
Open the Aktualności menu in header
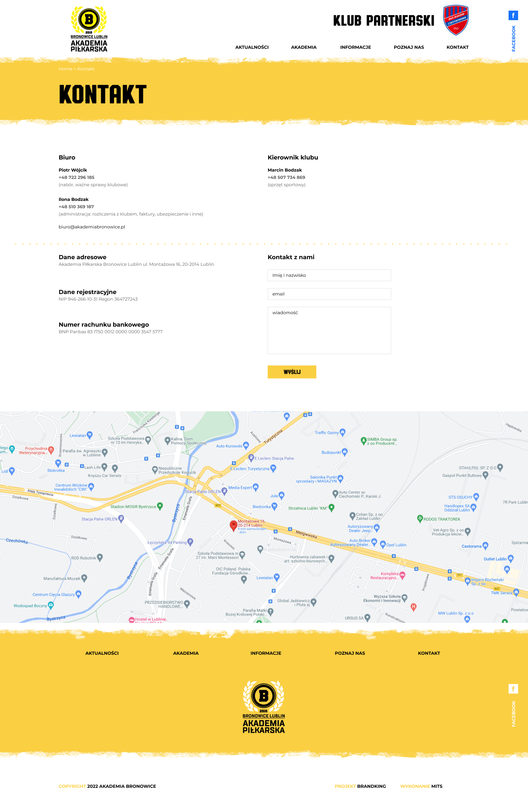[252, 47]
